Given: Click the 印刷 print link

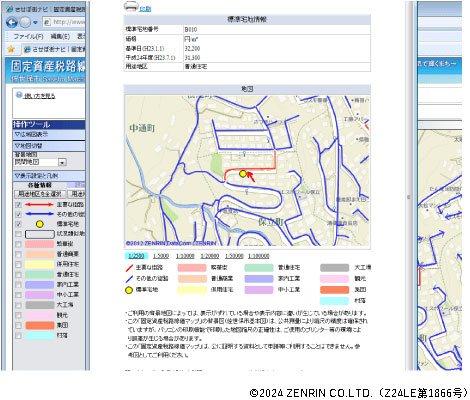Looking at the screenshot, I should click(x=145, y=9).
